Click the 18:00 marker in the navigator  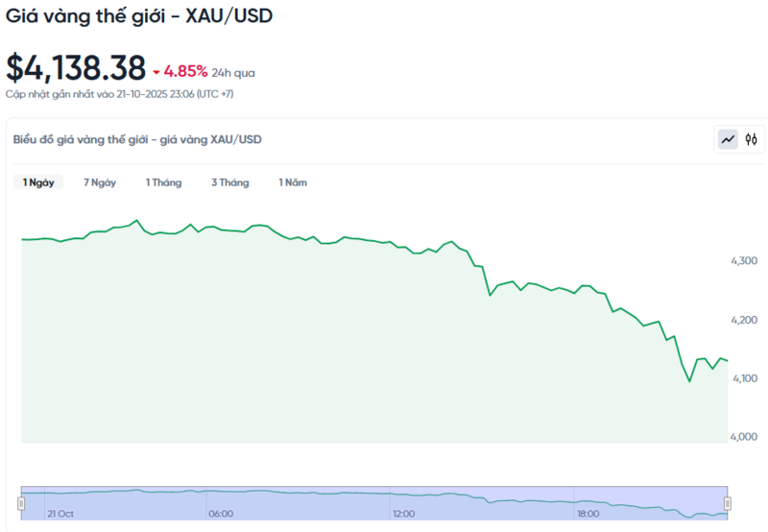pos(588,514)
